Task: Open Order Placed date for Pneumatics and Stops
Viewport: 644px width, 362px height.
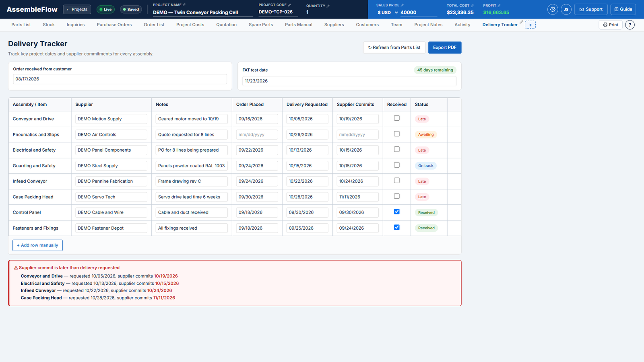Action: (257, 135)
